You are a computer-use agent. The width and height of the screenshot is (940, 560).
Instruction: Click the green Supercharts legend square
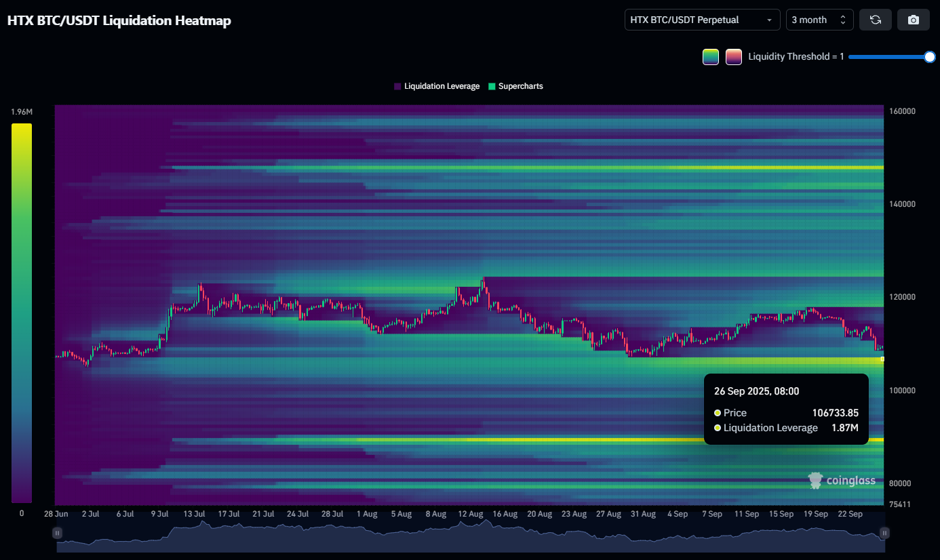pos(492,86)
